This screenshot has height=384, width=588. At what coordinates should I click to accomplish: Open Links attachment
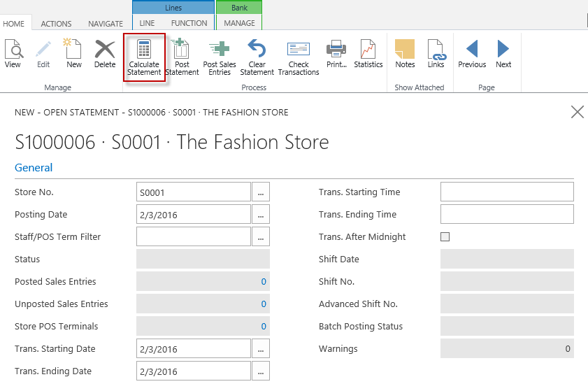click(x=436, y=55)
